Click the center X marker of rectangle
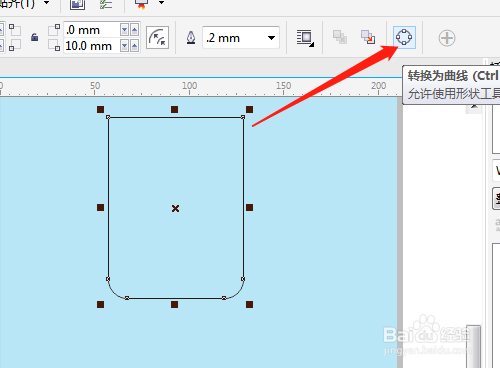The height and width of the screenshot is (368, 500). [x=175, y=209]
